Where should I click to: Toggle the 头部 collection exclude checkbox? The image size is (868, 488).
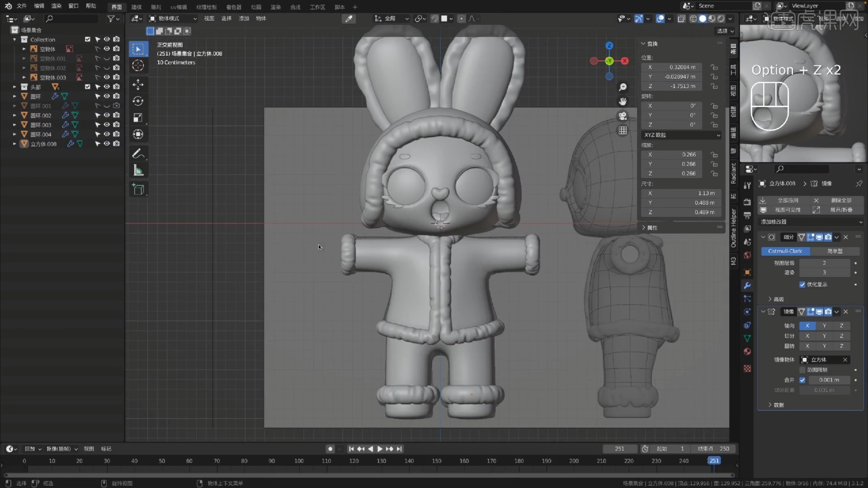pyautogui.click(x=88, y=87)
